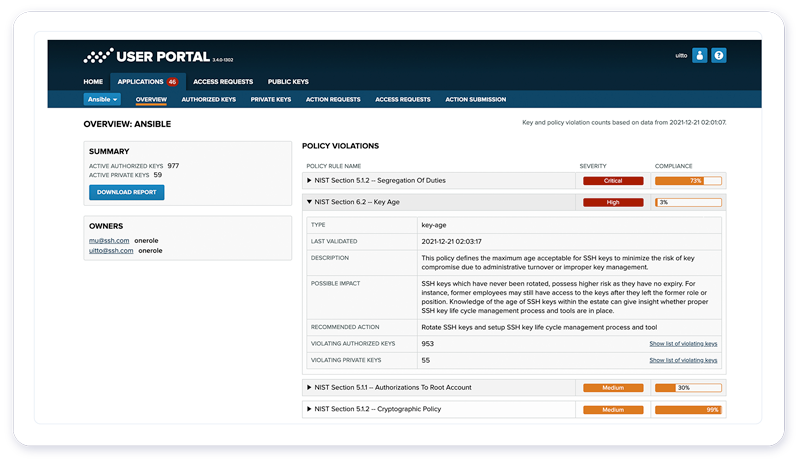Open the Access Requests main tab
This screenshot has height=463, width=800.
223,82
